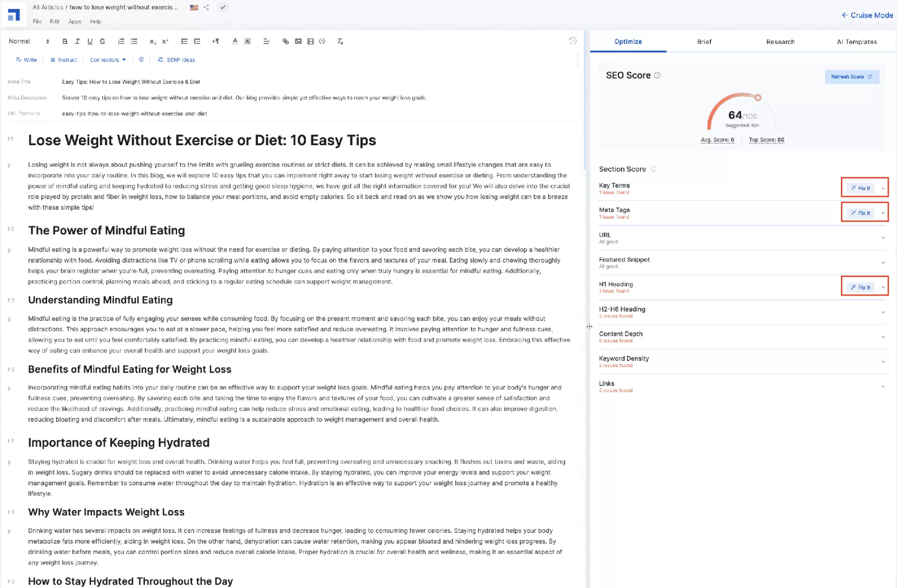Insert a numbered list
Viewport: 897px width, 588px height.
pos(121,42)
